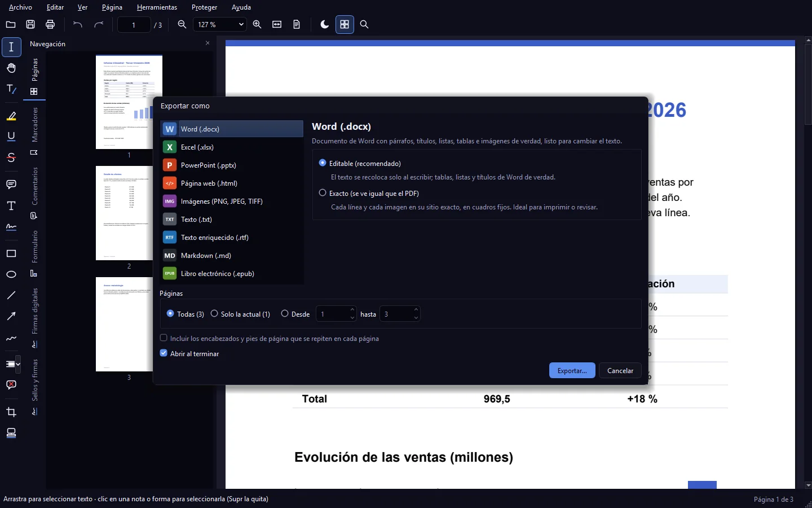Select the crop page tool
The width and height of the screenshot is (812, 508).
coord(11,412)
